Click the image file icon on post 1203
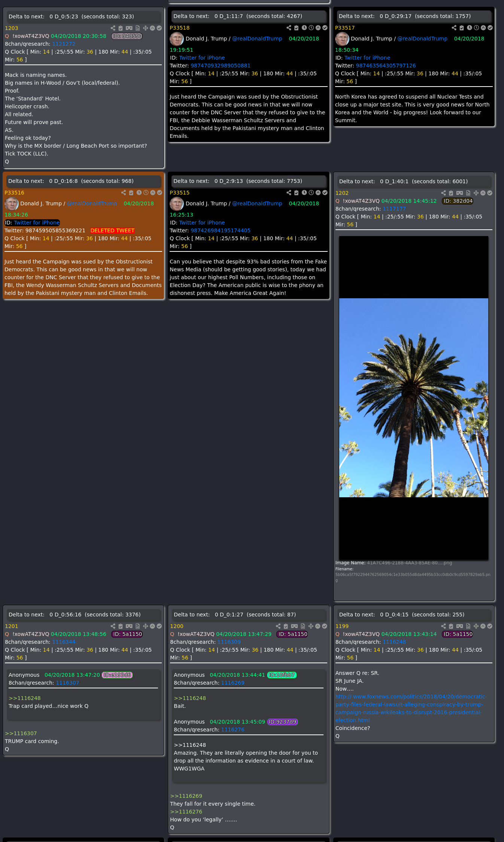 [138, 28]
